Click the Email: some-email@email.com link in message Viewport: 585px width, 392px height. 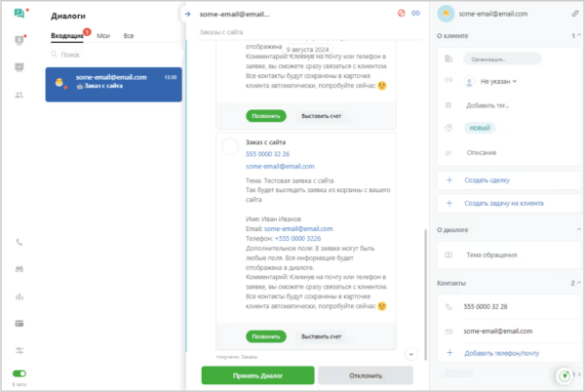coord(298,228)
